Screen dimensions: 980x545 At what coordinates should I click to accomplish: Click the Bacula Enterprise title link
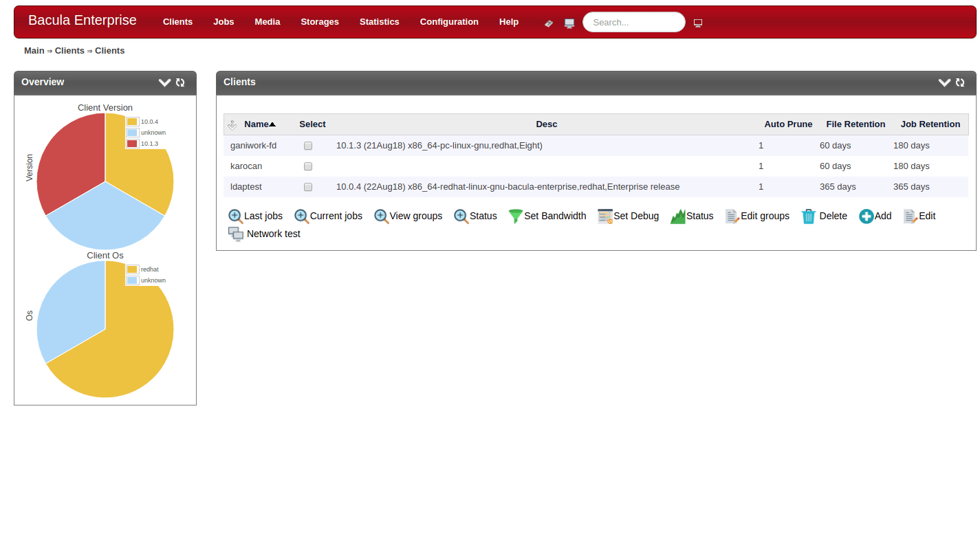83,20
